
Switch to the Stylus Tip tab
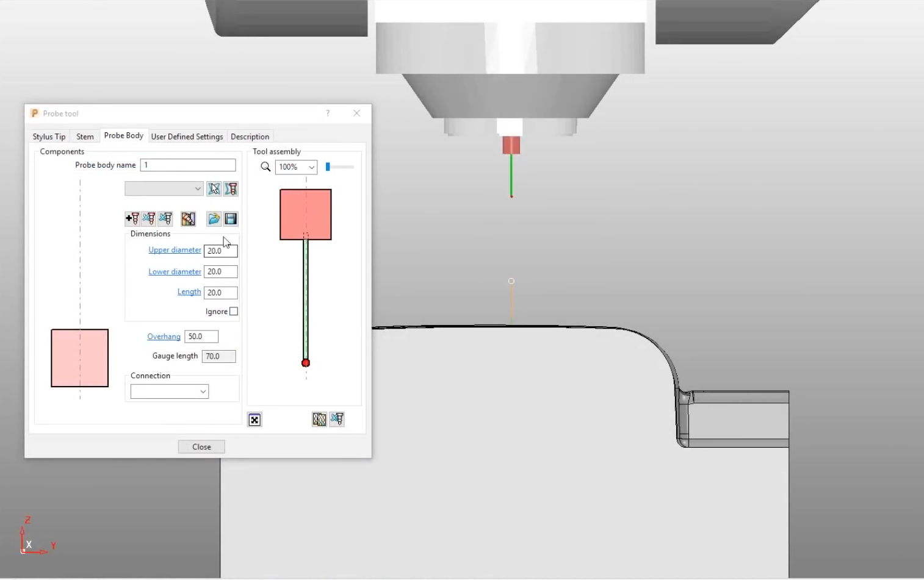pos(49,137)
